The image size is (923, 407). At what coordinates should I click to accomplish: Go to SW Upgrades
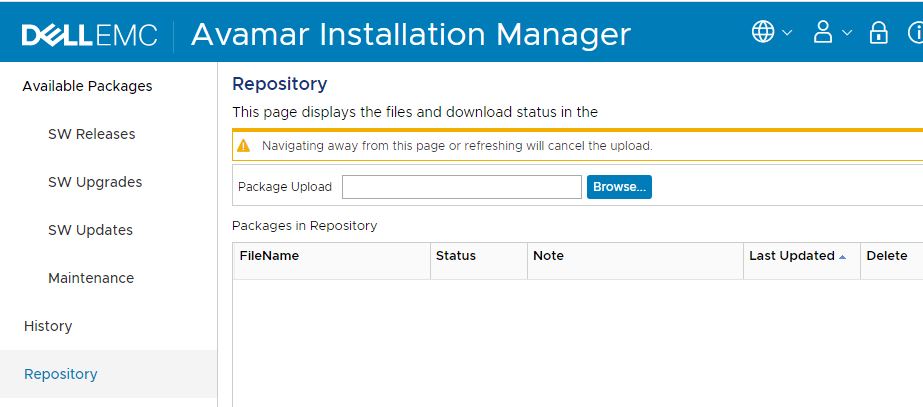coord(95,182)
